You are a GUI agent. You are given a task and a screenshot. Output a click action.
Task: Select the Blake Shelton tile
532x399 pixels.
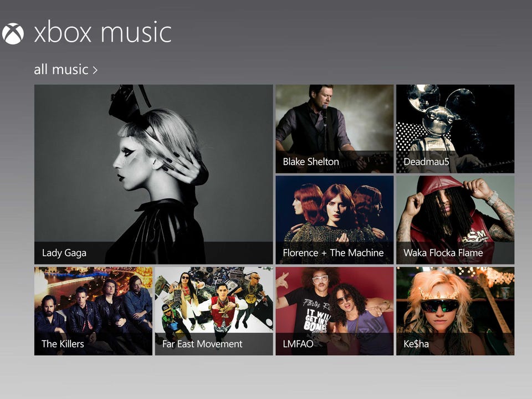click(335, 129)
